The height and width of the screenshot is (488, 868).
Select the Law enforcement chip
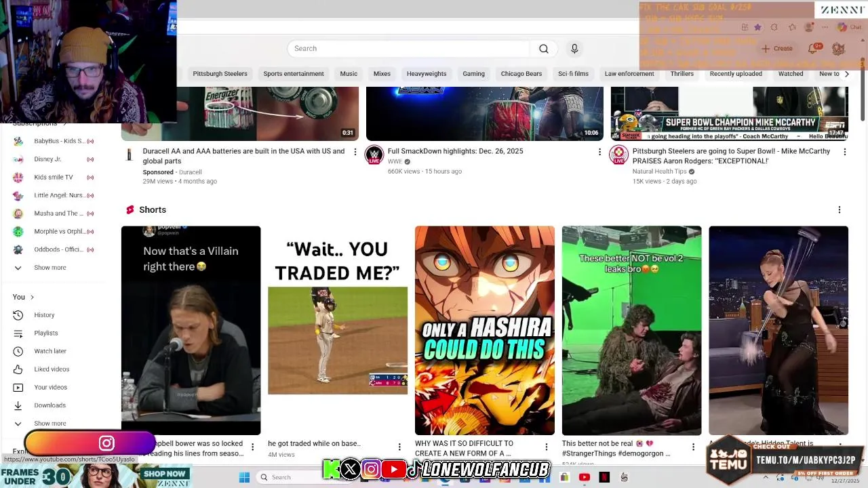point(629,74)
